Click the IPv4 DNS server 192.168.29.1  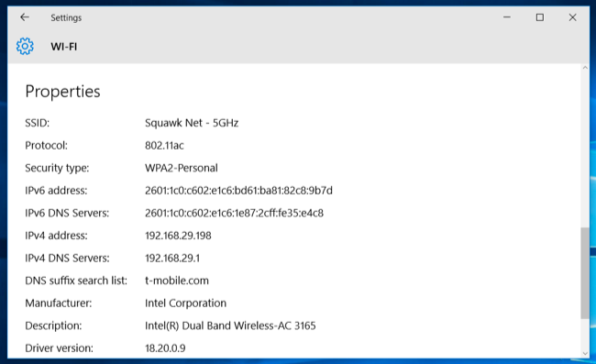(x=172, y=259)
